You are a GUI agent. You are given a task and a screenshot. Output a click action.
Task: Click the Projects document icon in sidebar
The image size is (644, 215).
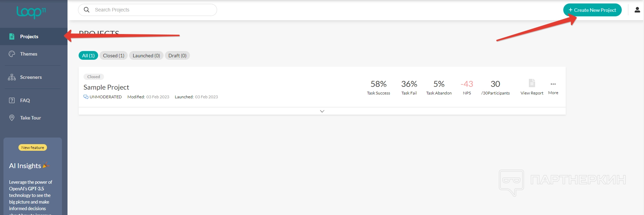click(x=12, y=36)
